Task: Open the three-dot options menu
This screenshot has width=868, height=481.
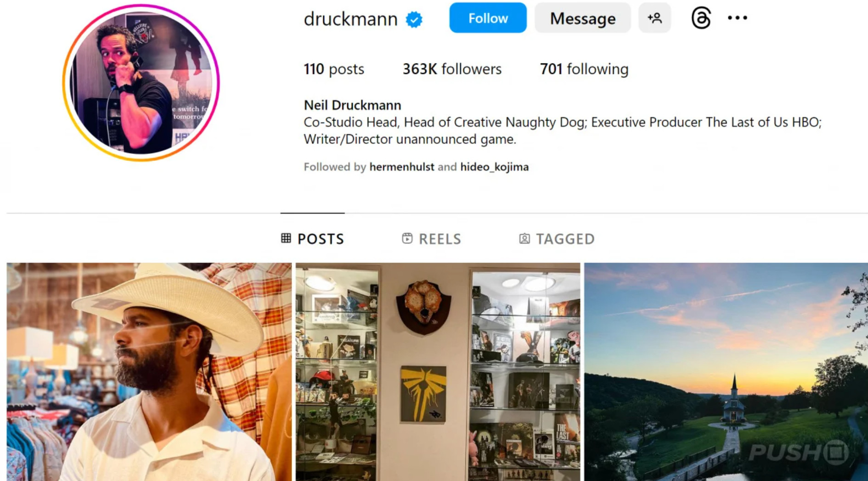Action: click(737, 18)
